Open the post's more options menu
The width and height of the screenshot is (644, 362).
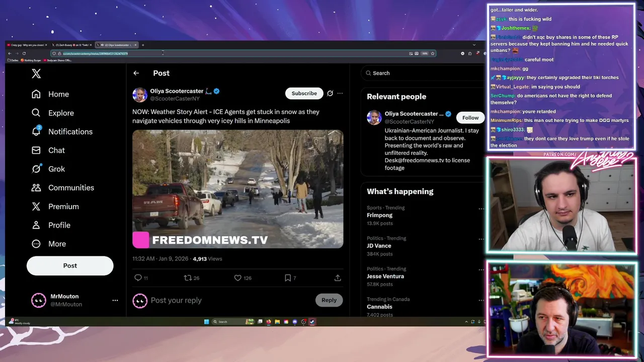(340, 93)
